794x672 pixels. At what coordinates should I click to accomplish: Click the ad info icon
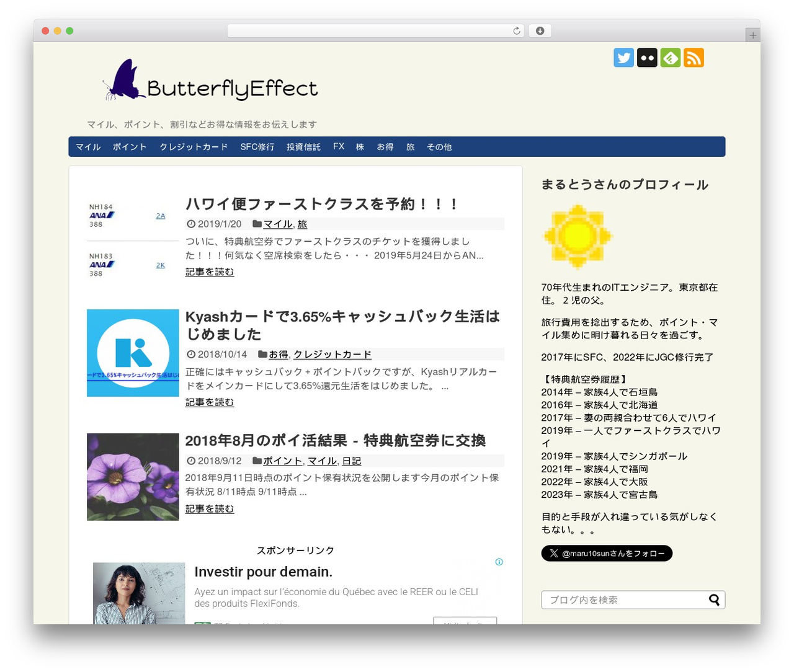tap(499, 562)
